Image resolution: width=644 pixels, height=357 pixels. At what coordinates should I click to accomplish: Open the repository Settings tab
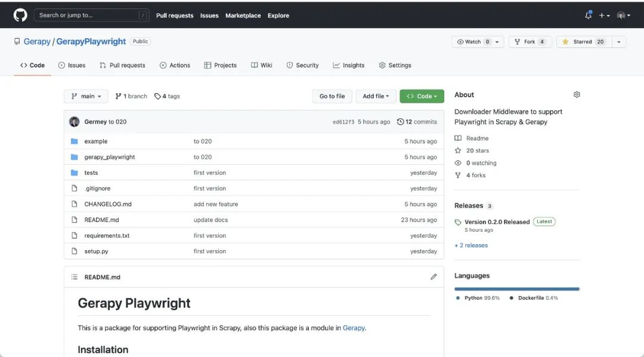point(395,65)
